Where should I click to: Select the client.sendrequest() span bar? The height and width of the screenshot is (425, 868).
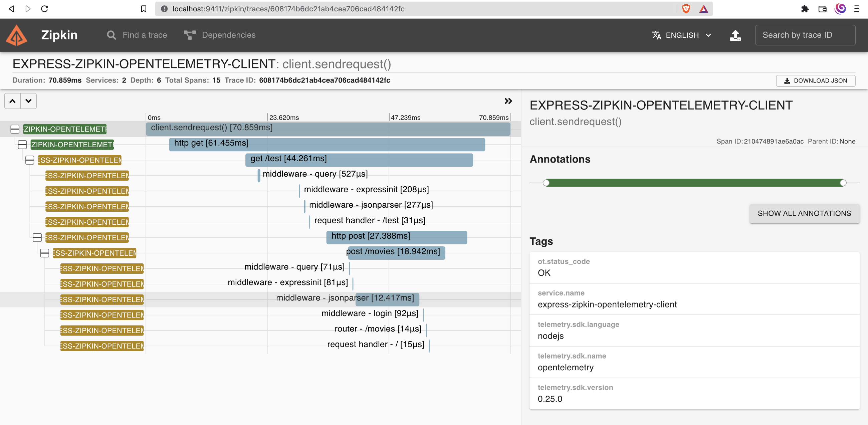(328, 129)
